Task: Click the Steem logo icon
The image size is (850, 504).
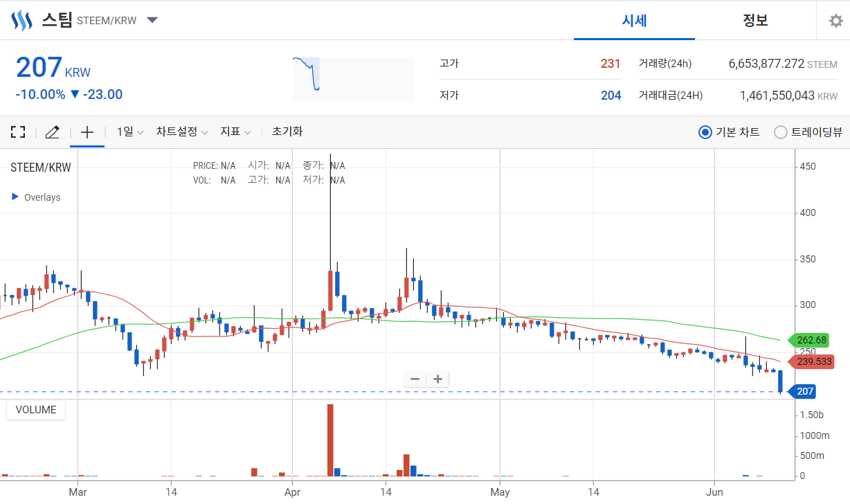Action: click(x=23, y=20)
